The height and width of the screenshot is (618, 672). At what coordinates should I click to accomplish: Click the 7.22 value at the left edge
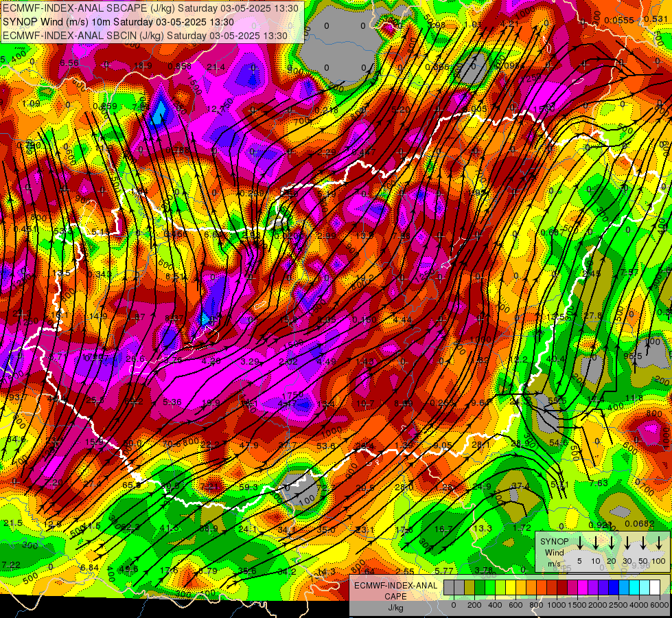11,565
